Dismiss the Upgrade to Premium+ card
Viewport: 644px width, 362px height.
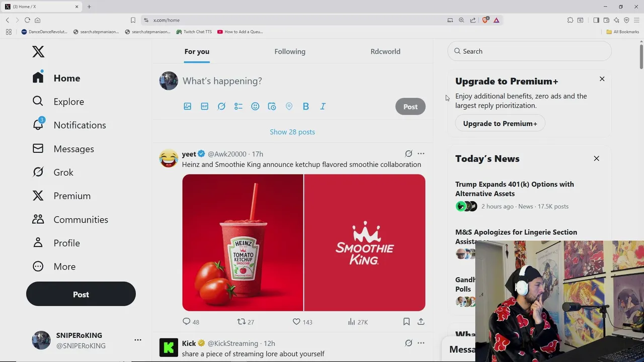click(602, 79)
